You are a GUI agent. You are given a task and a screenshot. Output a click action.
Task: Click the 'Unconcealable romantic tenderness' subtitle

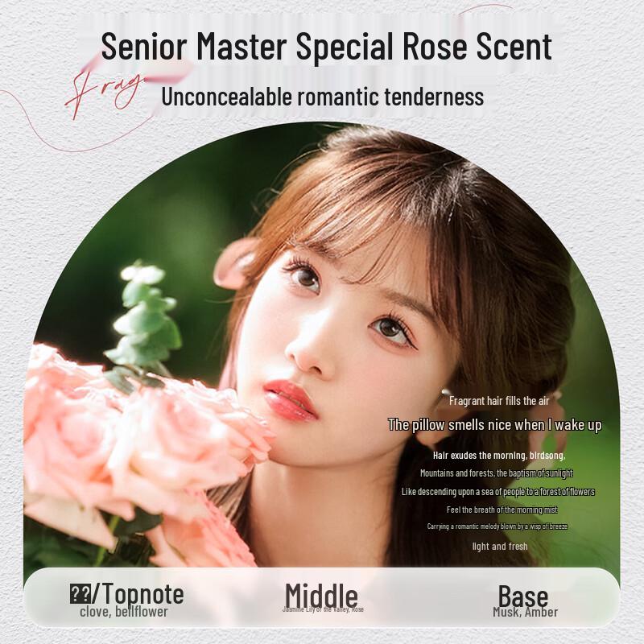click(323, 97)
